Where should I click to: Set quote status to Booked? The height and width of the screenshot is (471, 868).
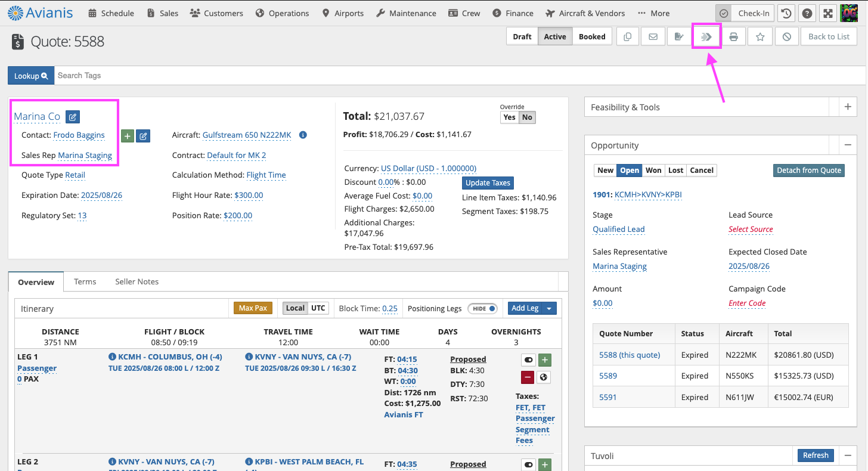click(x=592, y=36)
